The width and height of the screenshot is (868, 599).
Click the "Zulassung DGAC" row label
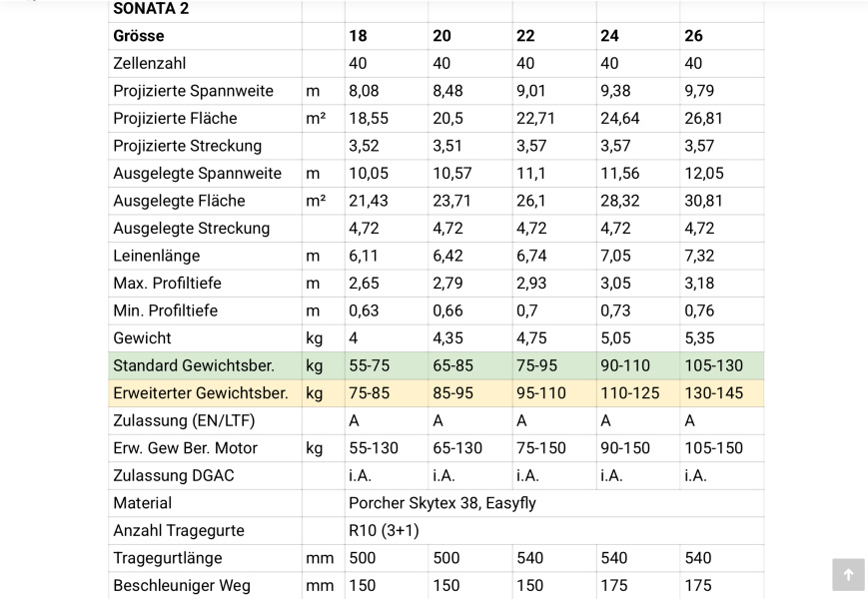pos(174,475)
